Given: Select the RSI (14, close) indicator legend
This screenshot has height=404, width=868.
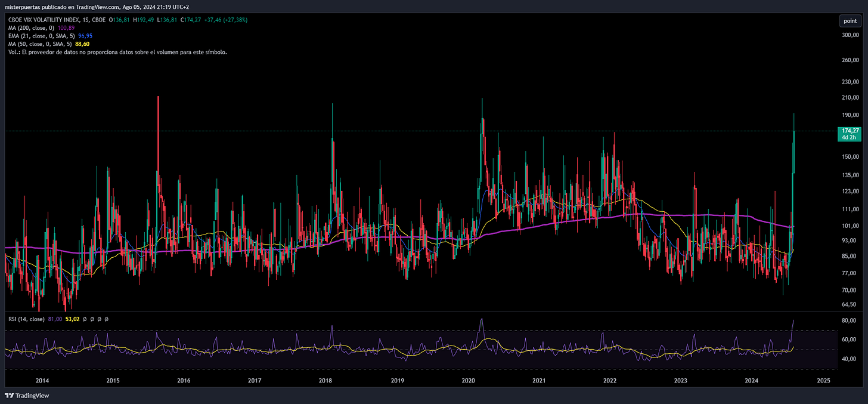Looking at the screenshot, I should tap(27, 319).
